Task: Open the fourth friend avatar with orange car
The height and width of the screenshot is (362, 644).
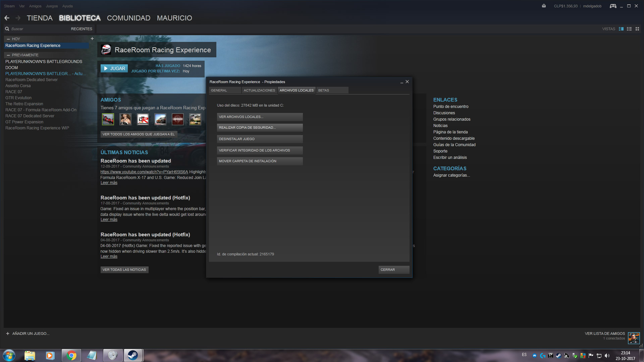Action: [160, 119]
